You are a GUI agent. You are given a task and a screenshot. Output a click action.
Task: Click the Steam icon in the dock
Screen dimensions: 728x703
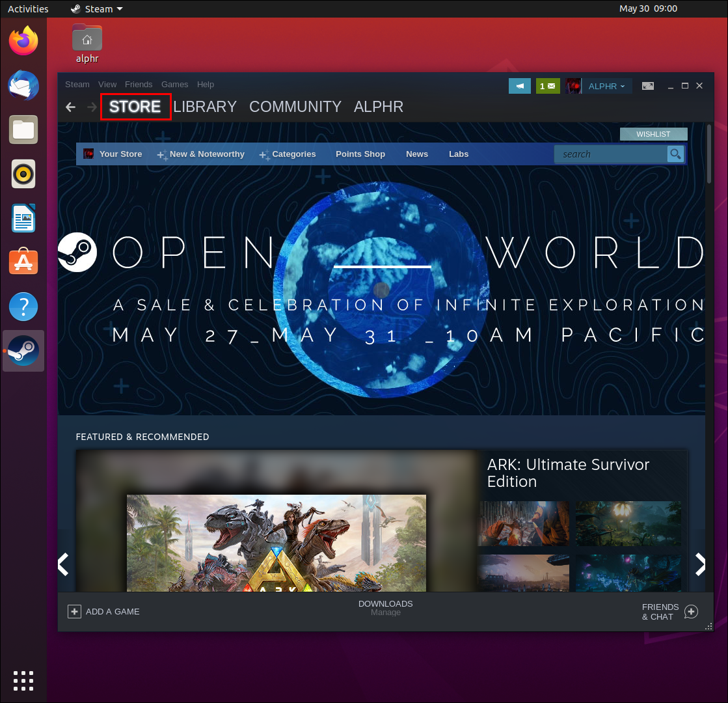click(23, 351)
